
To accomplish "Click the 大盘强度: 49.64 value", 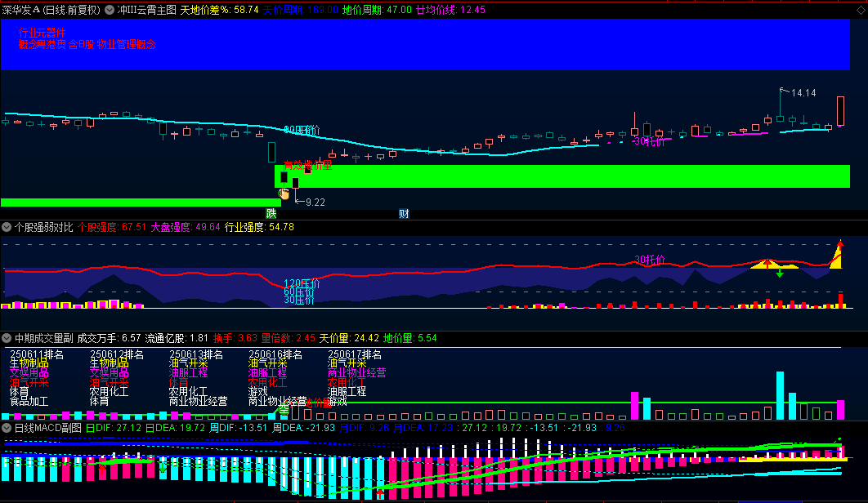I will click(x=186, y=227).
